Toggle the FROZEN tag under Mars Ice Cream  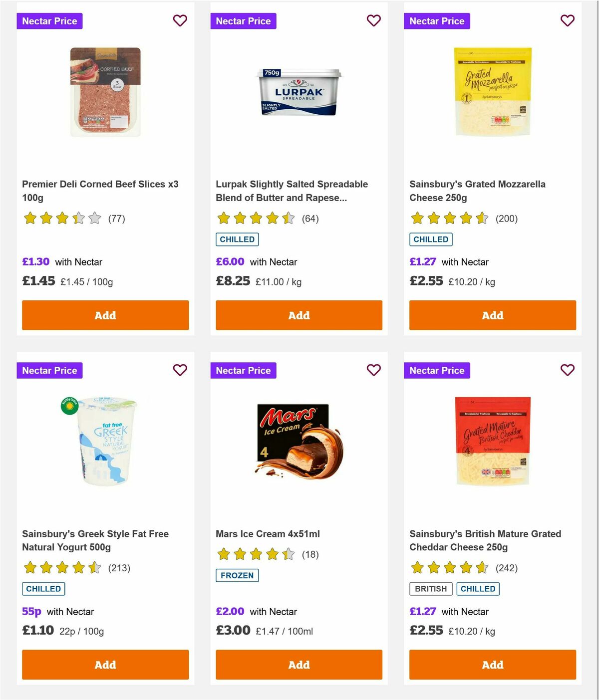237,575
